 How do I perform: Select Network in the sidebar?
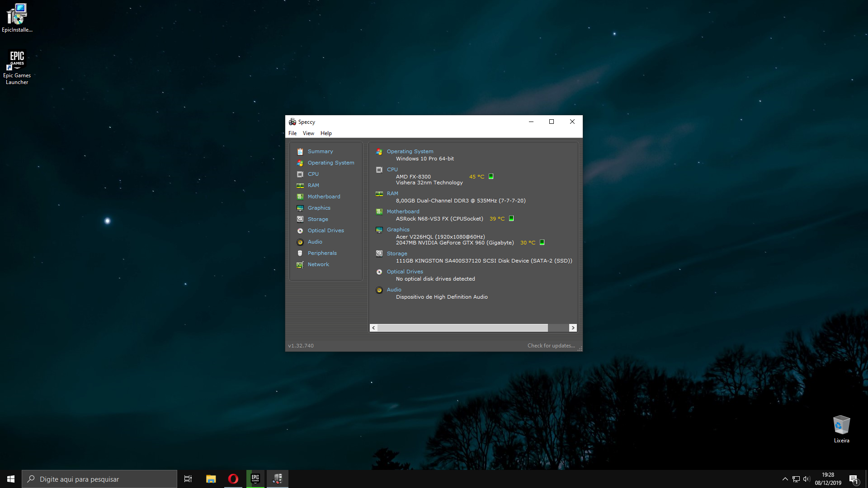click(x=318, y=265)
